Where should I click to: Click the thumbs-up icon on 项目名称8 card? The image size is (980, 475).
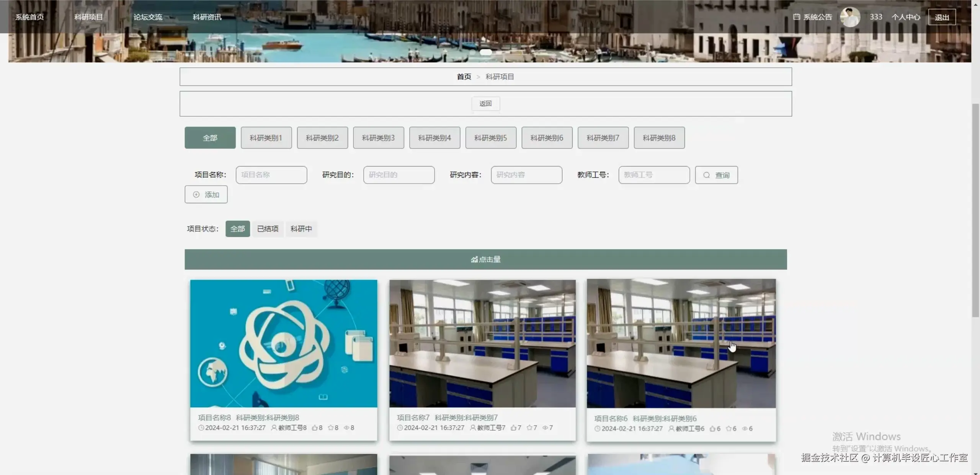314,428
